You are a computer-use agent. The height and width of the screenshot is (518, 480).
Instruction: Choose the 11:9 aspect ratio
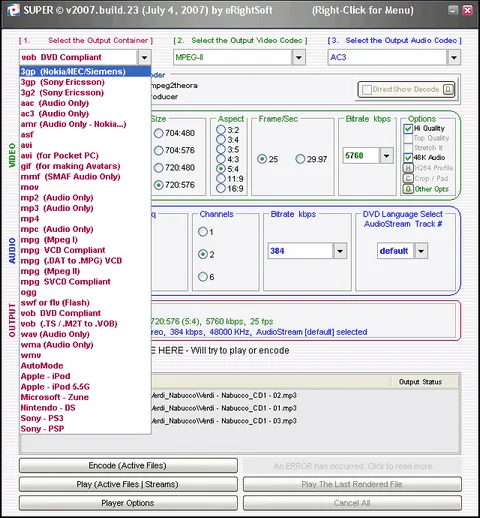pos(221,179)
